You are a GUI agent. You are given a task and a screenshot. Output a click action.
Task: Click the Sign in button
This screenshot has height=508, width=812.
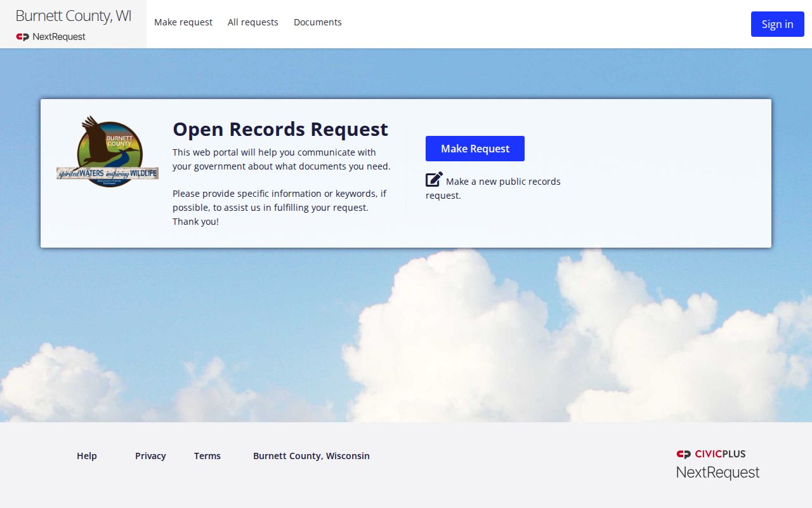(778, 24)
